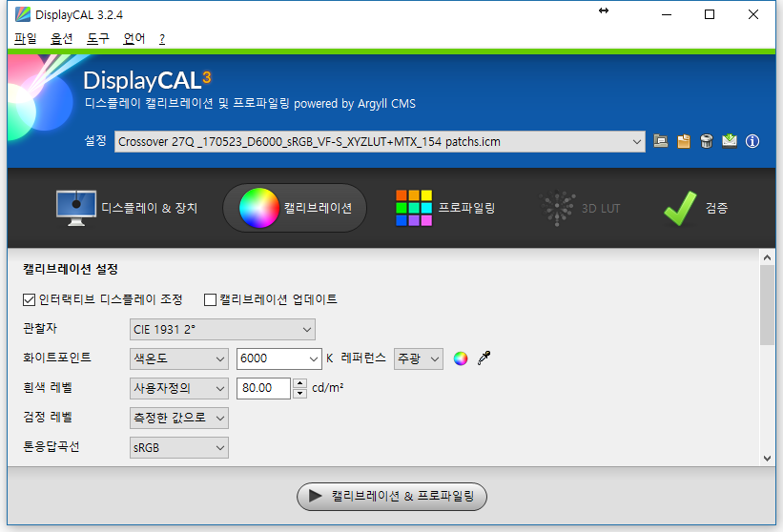783x532 pixels.
Task: Open the 파일 menu
Action: point(26,39)
